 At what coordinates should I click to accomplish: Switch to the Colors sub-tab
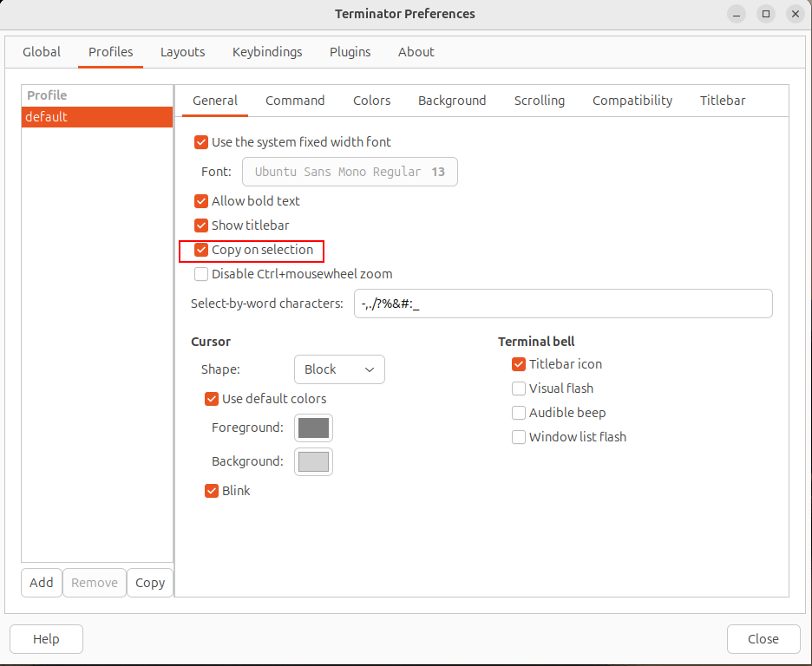372,101
